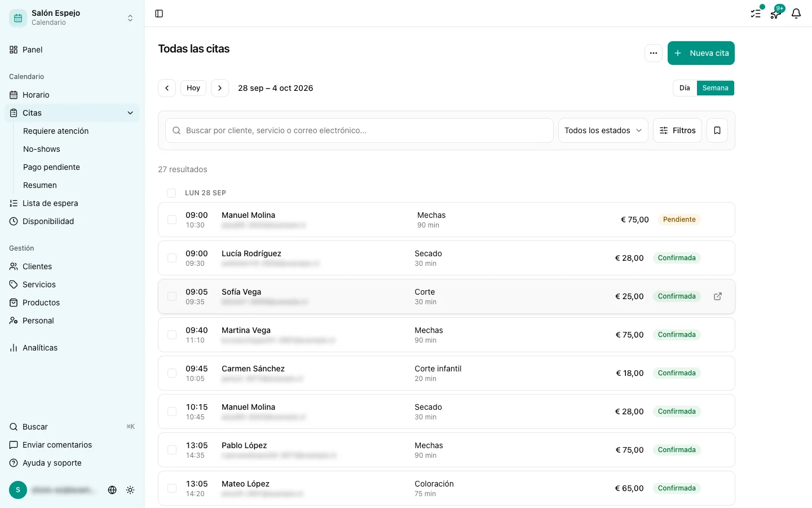The height and width of the screenshot is (508, 812).
Task: Open the task checklist icon
Action: (756, 14)
